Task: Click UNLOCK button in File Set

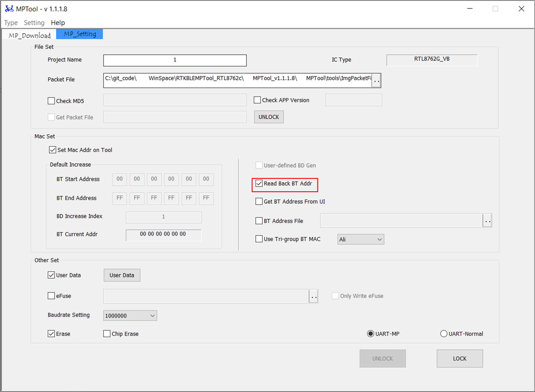Action: pyautogui.click(x=269, y=117)
